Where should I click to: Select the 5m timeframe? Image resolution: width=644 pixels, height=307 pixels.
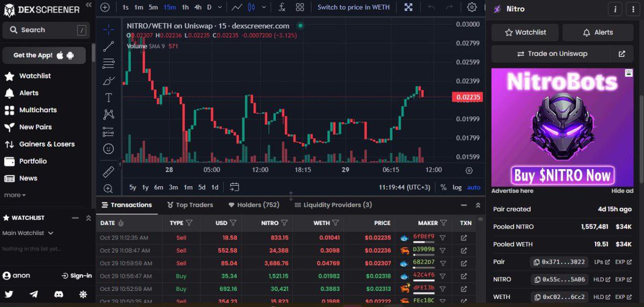(x=153, y=8)
